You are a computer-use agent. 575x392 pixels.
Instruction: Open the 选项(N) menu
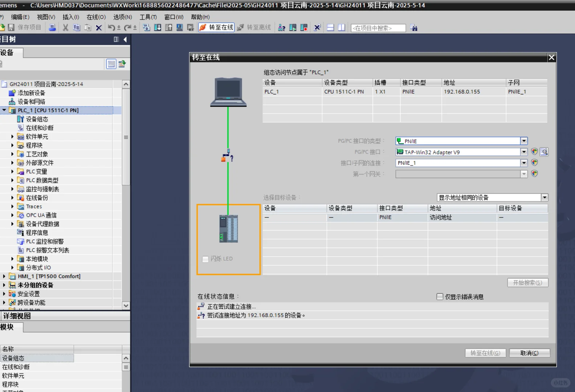[x=123, y=17]
